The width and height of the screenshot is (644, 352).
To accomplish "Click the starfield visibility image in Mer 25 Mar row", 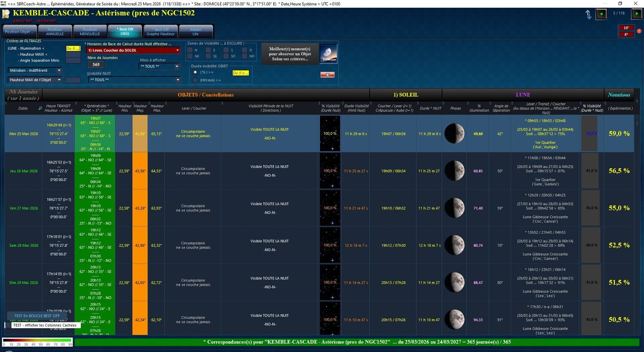I will coord(330,134).
